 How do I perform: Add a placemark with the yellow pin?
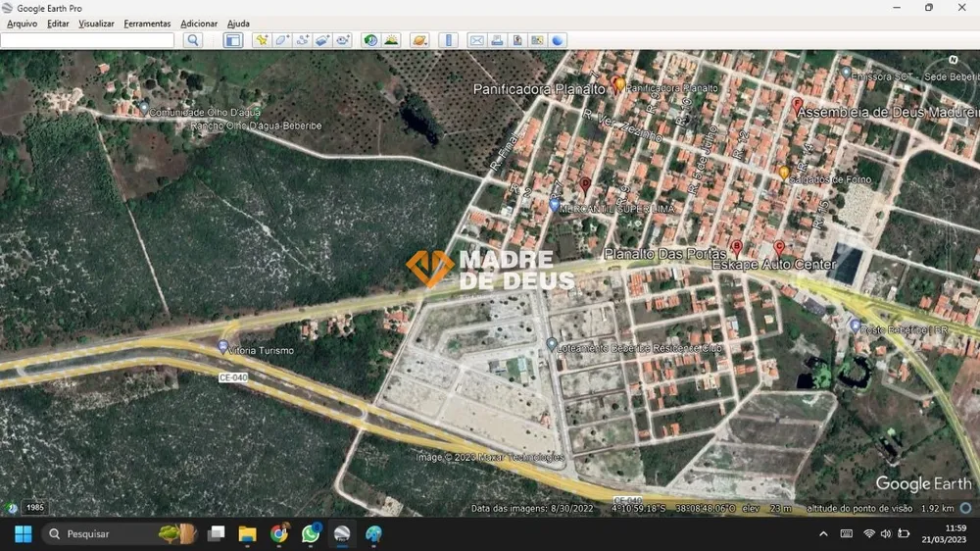point(262,40)
